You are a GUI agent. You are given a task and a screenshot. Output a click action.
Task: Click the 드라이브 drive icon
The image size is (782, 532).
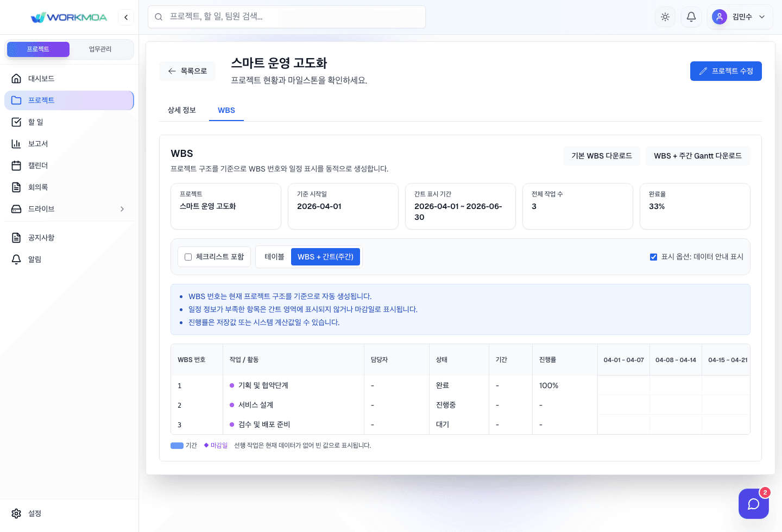pos(16,209)
